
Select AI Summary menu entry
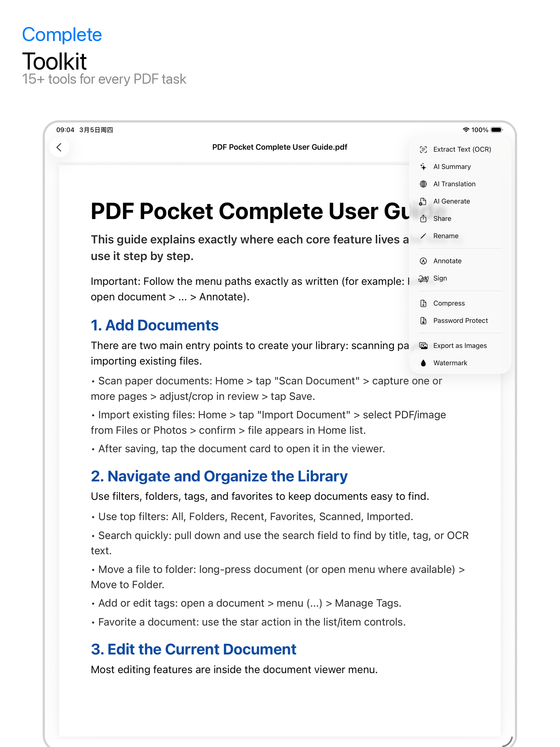pos(460,167)
